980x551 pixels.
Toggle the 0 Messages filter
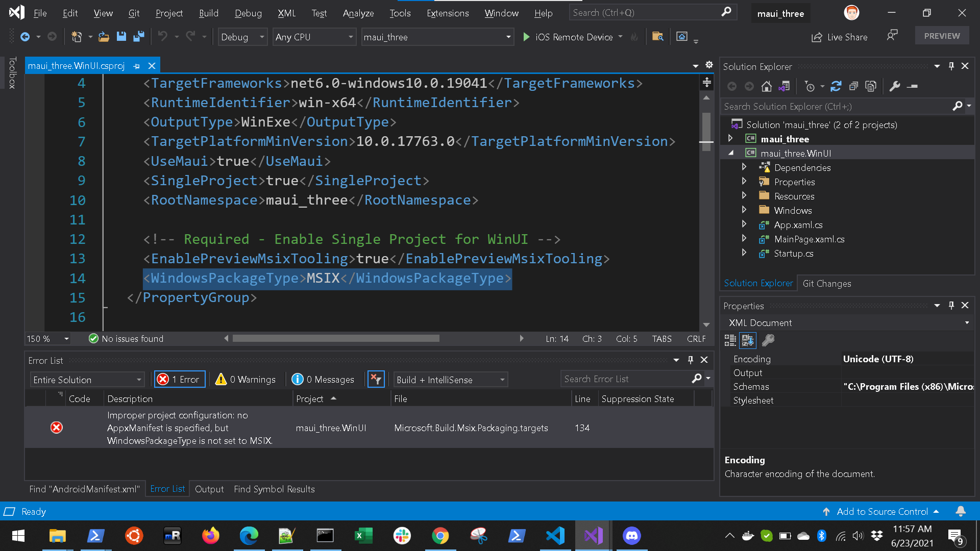coord(323,379)
